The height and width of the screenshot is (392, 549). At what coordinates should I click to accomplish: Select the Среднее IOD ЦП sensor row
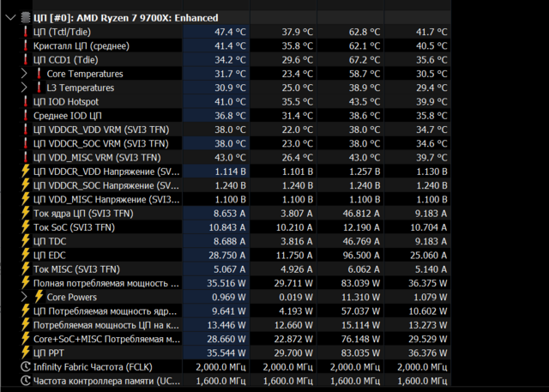point(67,115)
